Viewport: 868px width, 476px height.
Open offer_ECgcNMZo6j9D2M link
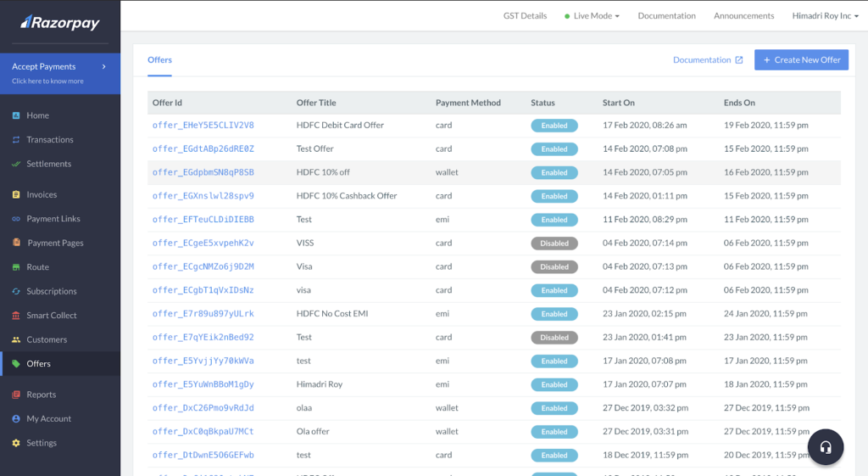tap(203, 266)
